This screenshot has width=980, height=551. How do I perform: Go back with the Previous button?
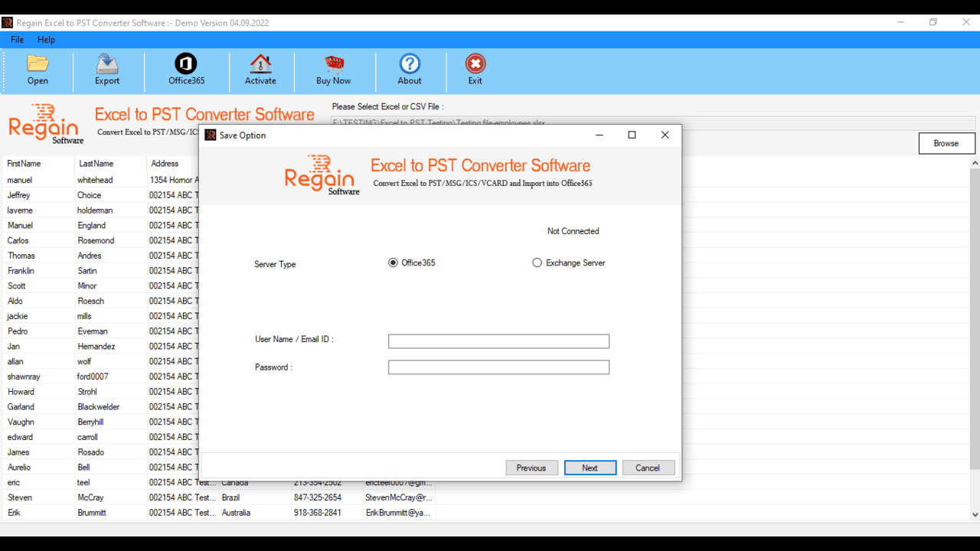point(531,468)
